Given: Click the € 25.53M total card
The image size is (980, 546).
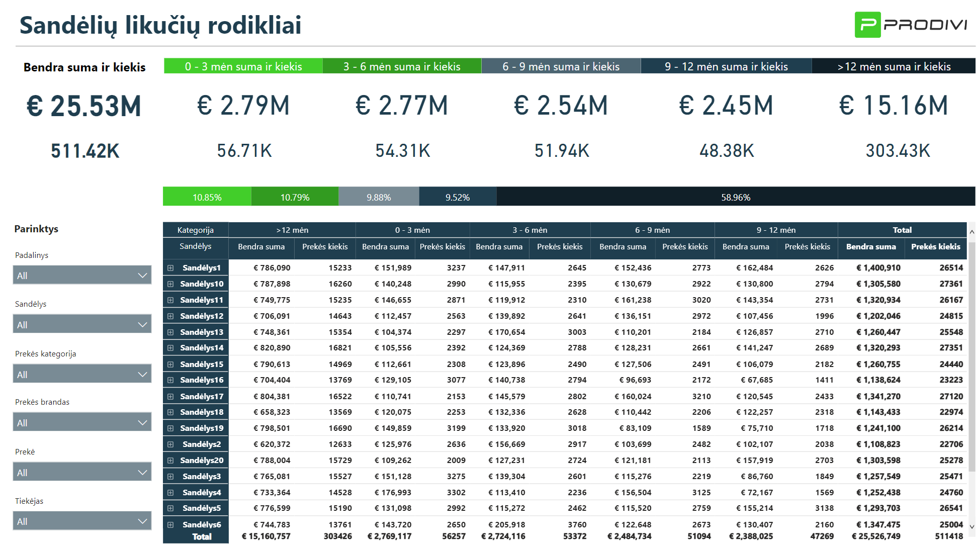Looking at the screenshot, I should coord(84,107).
